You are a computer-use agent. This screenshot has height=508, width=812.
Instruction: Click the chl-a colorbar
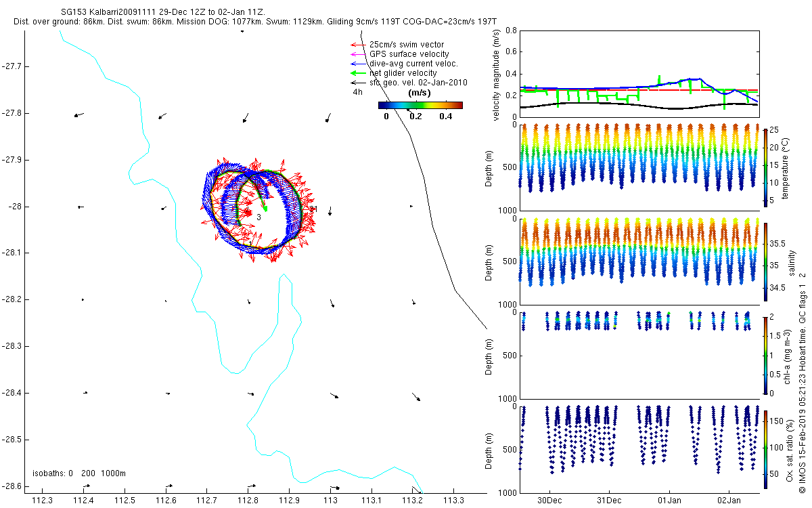tap(765, 356)
